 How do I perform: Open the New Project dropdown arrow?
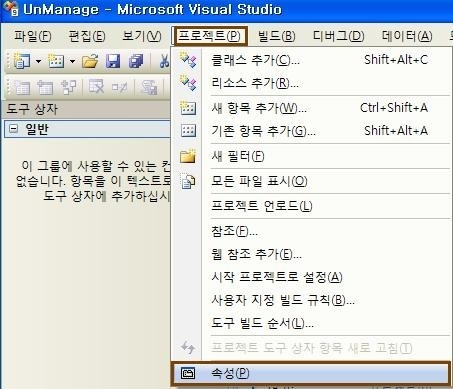pyautogui.click(x=38, y=61)
